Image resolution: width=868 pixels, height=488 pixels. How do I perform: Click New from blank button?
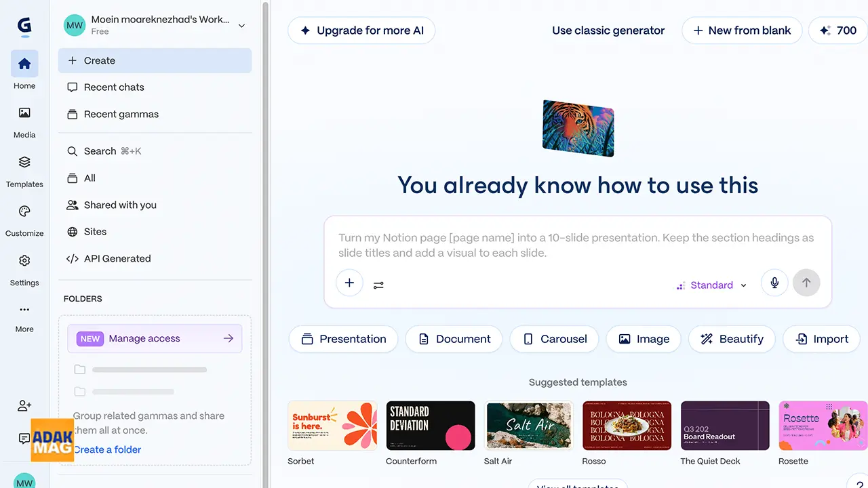pyautogui.click(x=742, y=30)
